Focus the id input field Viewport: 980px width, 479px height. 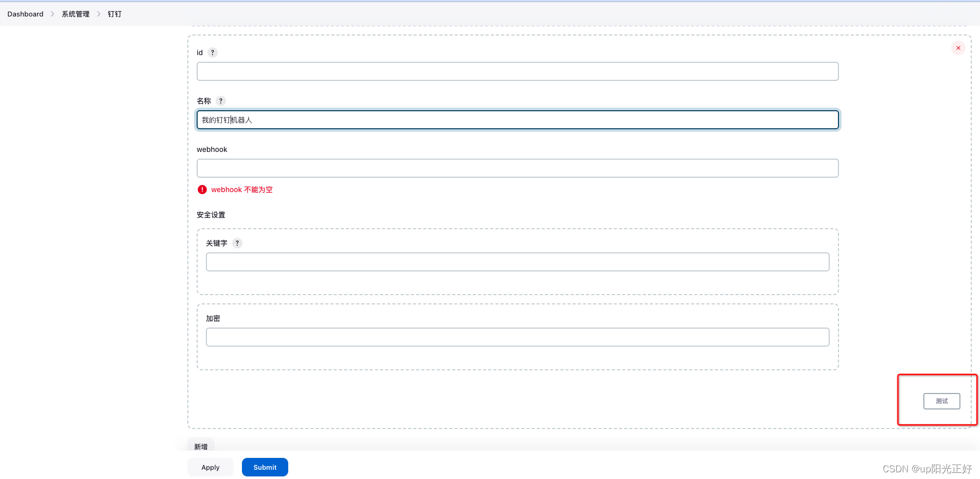click(x=518, y=72)
